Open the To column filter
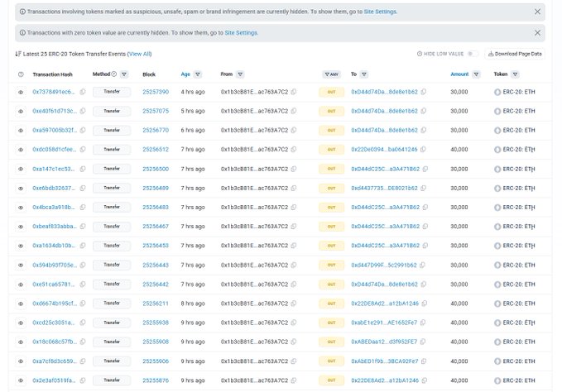562x392 pixels. (364, 74)
